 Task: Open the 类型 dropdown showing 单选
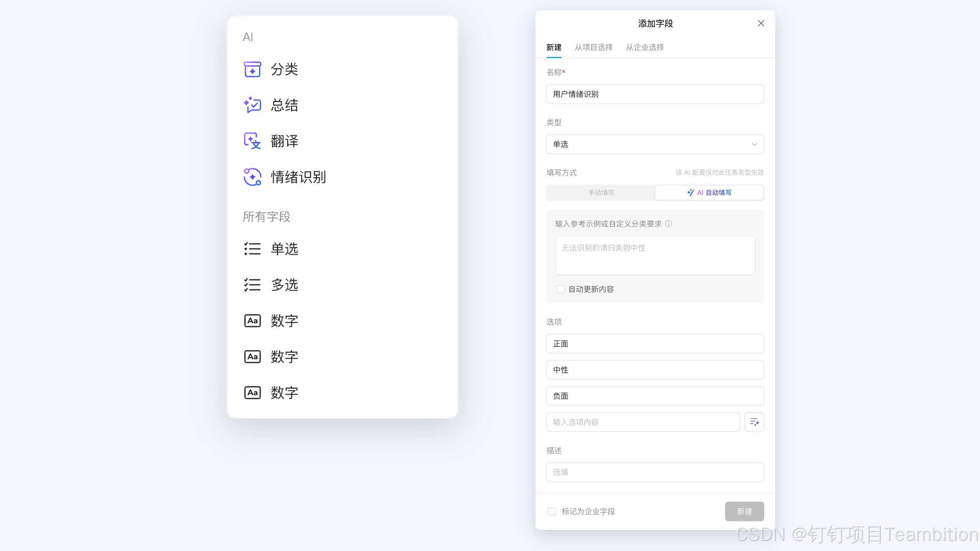coord(655,144)
